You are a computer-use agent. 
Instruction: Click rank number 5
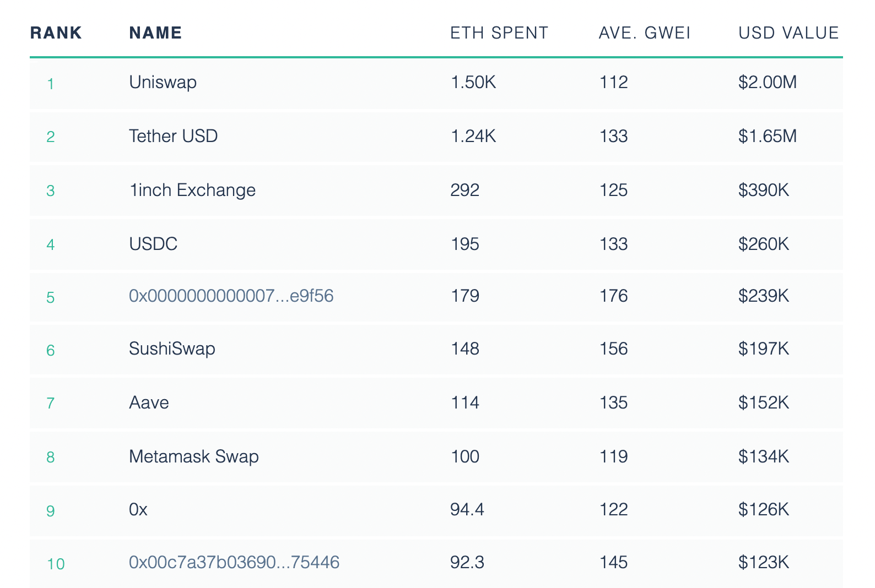coord(51,298)
